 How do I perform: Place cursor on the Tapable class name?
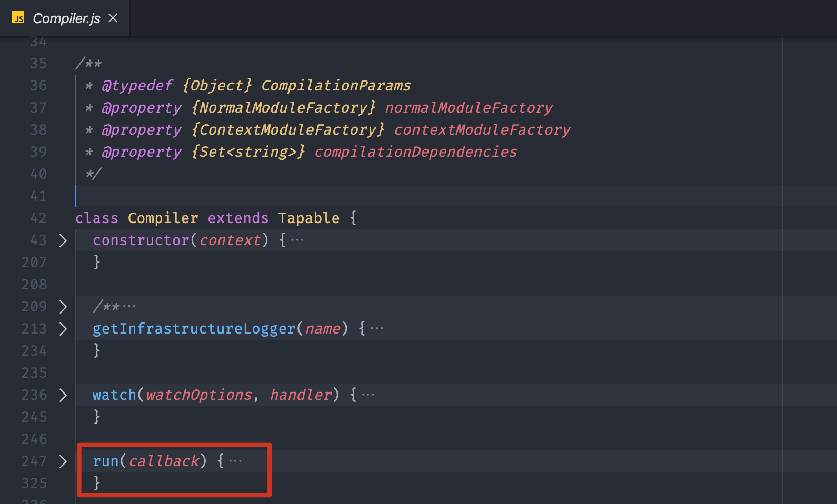(309, 218)
